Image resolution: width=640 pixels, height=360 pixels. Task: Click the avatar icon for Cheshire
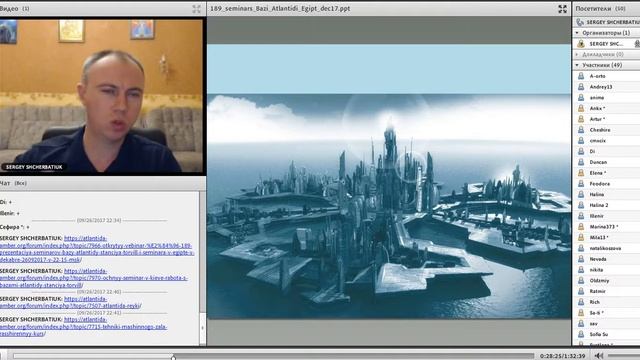[x=581, y=130]
